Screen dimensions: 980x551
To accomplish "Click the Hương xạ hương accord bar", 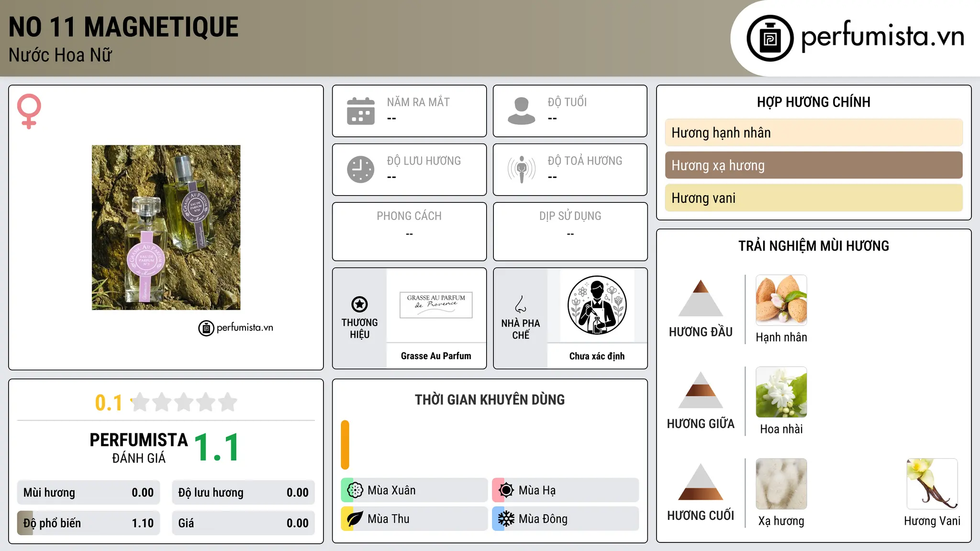I will point(814,165).
